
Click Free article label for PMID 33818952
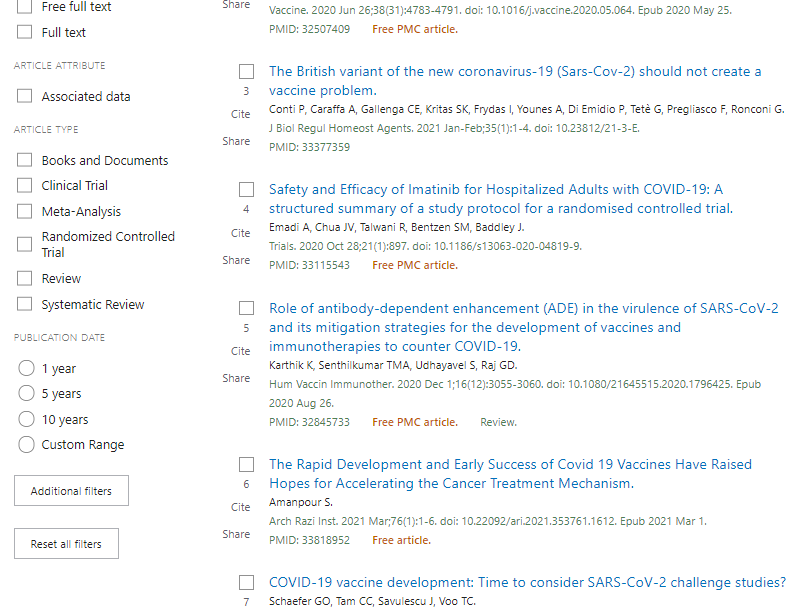pyautogui.click(x=401, y=541)
